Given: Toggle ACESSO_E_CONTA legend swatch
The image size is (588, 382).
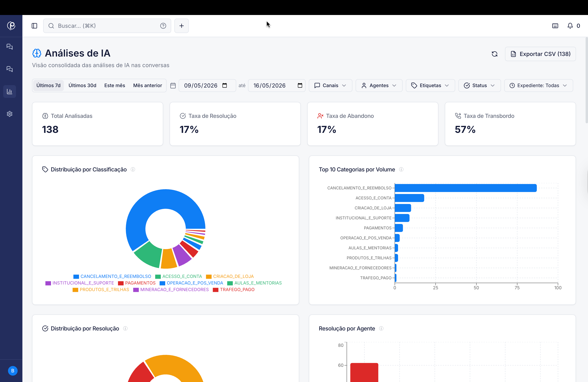Looking at the screenshot, I should 158,276.
